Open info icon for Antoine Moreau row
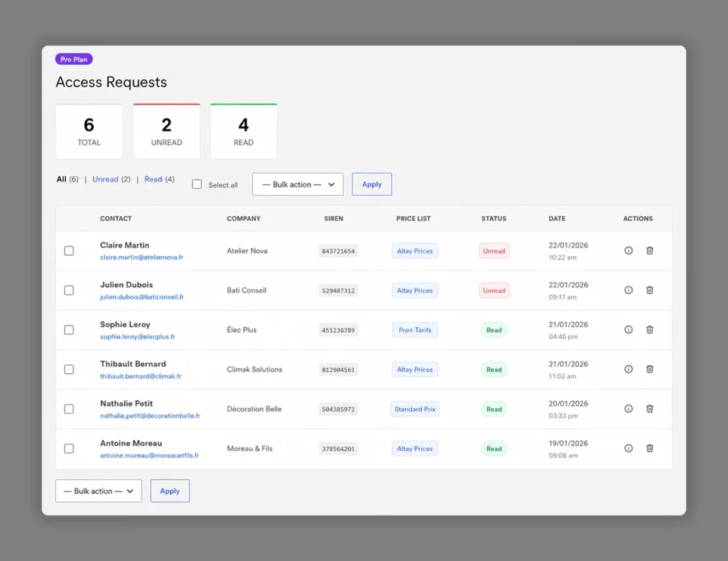This screenshot has height=561, width=728. click(628, 448)
